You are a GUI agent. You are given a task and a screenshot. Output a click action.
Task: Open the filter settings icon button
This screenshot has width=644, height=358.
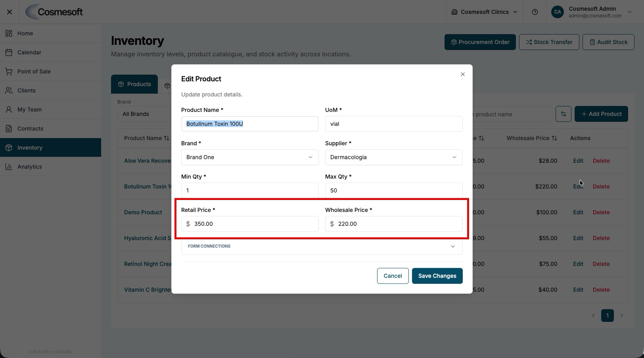point(563,114)
